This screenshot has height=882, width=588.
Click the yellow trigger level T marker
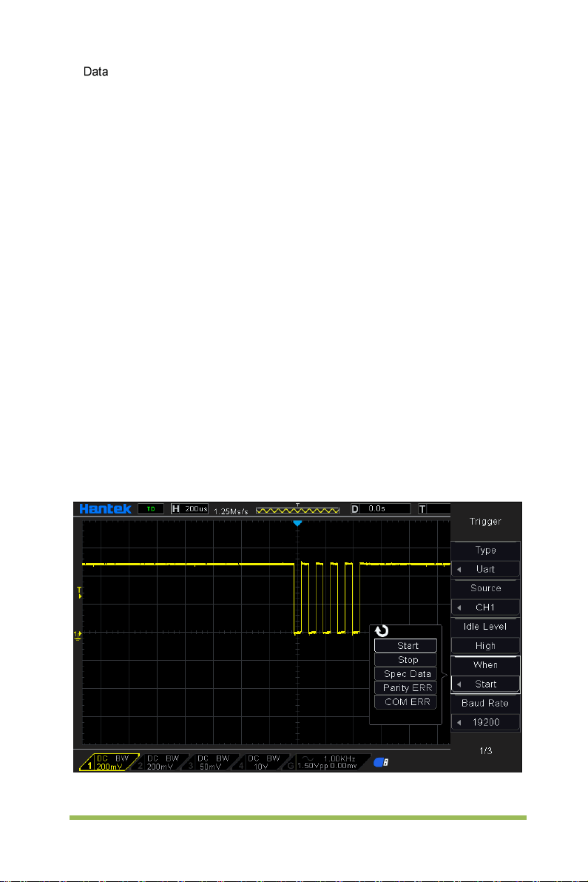click(x=79, y=592)
